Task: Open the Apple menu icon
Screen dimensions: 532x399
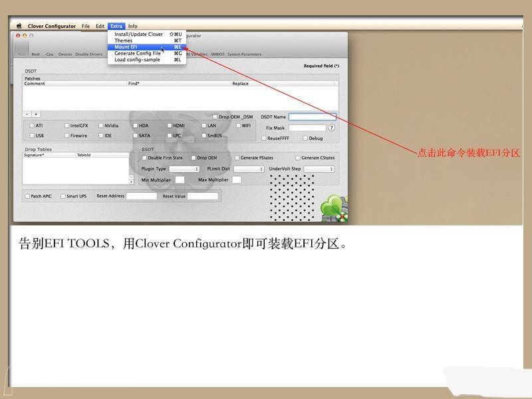Action: (x=19, y=26)
